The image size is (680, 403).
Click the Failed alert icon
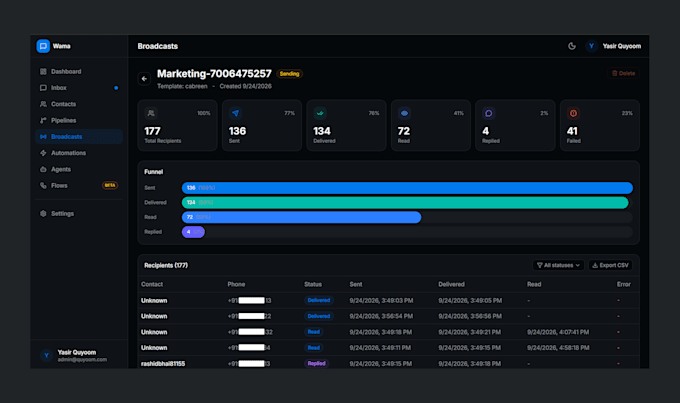(573, 113)
